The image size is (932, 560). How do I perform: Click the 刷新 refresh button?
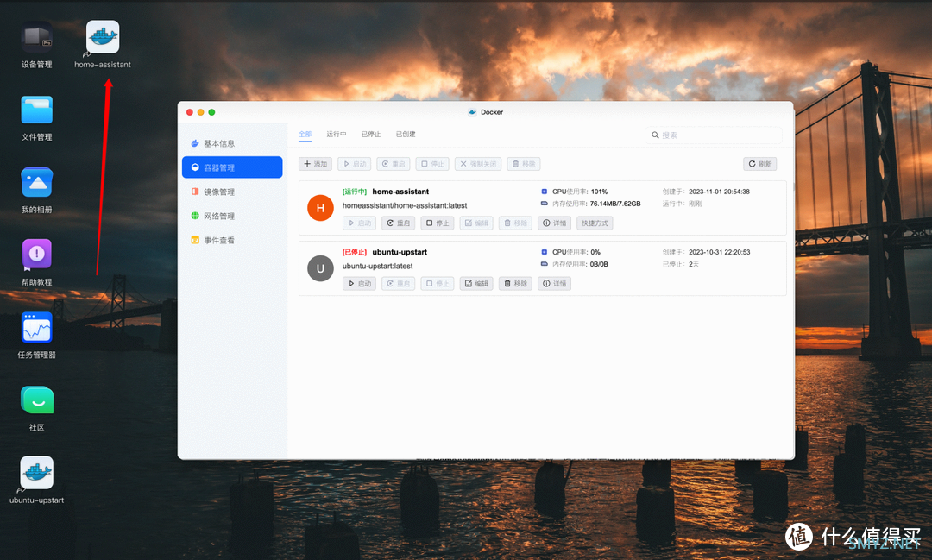(x=760, y=164)
